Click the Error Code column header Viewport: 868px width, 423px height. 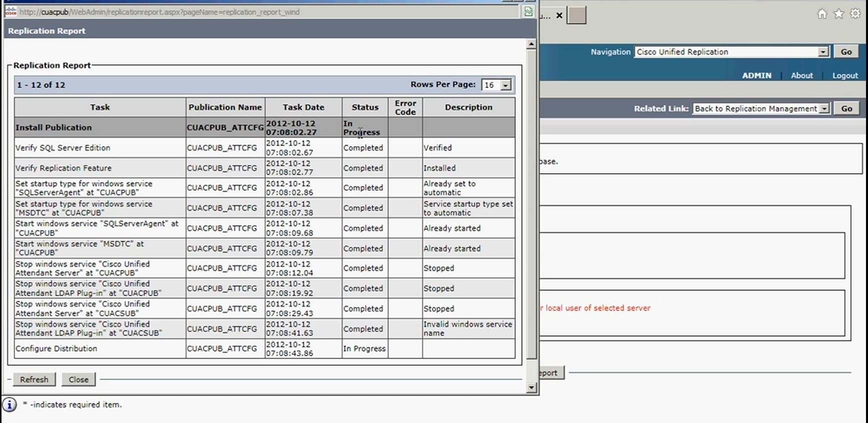[405, 107]
